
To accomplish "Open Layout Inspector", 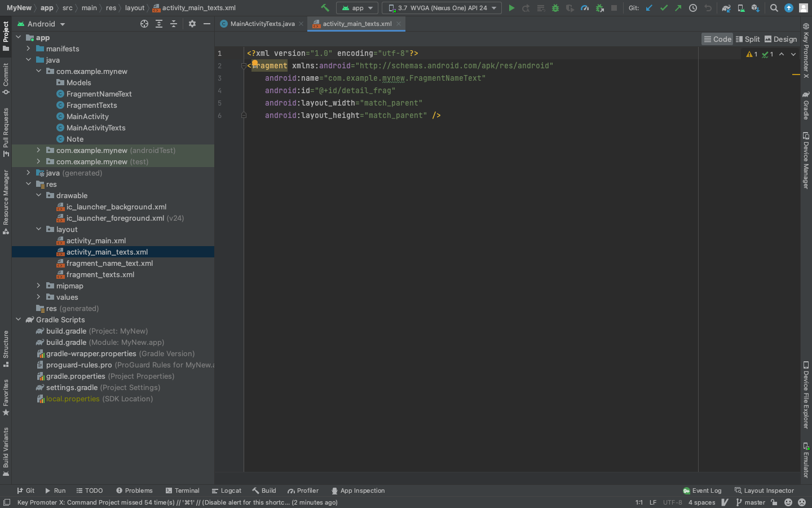I will tap(764, 491).
